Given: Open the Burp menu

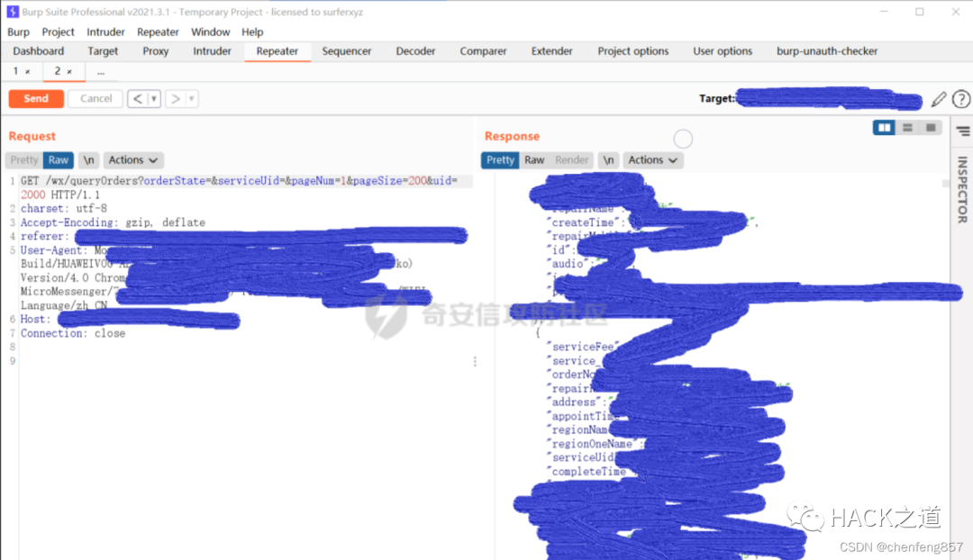Looking at the screenshot, I should click(19, 32).
